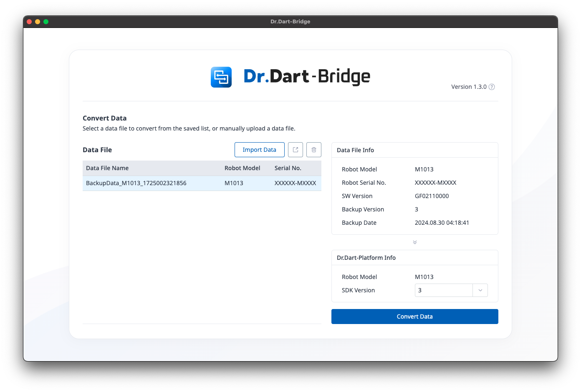Select the BackupData_M1013_1725002321856 file row
Viewport: 581px width, 392px height.
[136, 183]
